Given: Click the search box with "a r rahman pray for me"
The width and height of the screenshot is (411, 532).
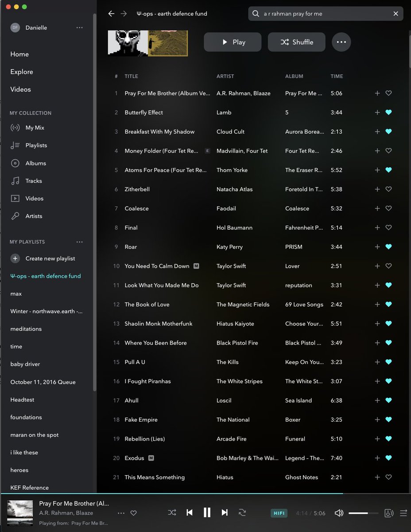Looking at the screenshot, I should (326, 14).
